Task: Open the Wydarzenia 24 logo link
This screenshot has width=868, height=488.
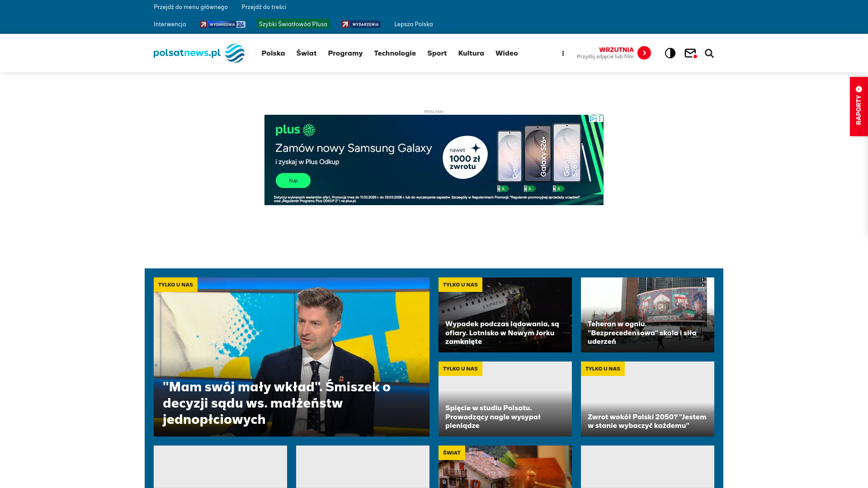Action: 222,24
